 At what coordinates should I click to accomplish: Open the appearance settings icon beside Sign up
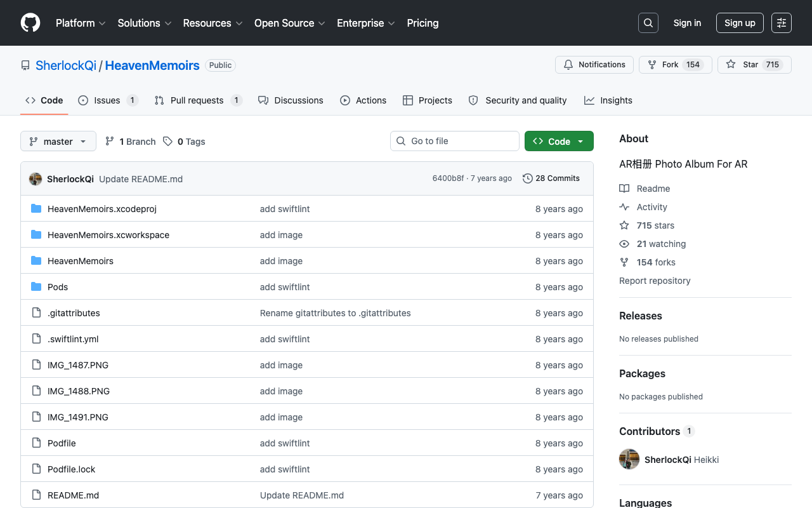(782, 23)
